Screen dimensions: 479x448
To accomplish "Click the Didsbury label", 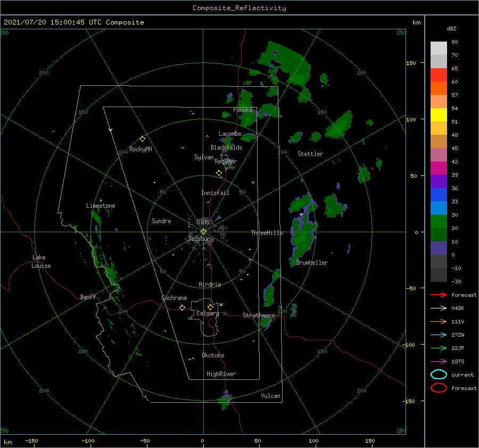I will point(201,239).
